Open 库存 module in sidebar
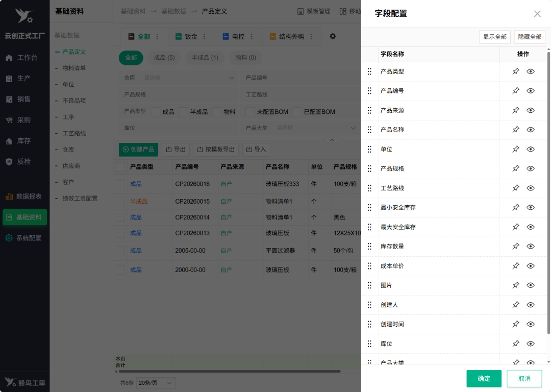The width and height of the screenshot is (551, 392). click(x=18, y=141)
